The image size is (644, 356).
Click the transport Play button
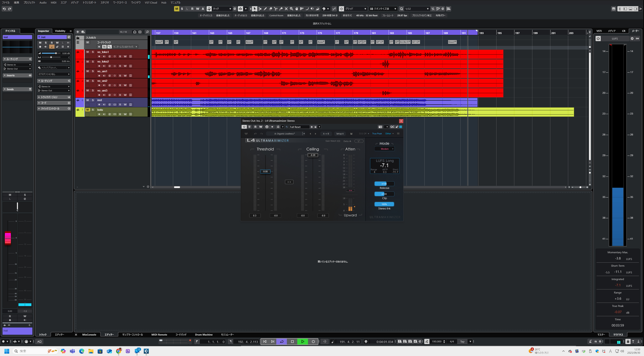pyautogui.click(x=302, y=342)
